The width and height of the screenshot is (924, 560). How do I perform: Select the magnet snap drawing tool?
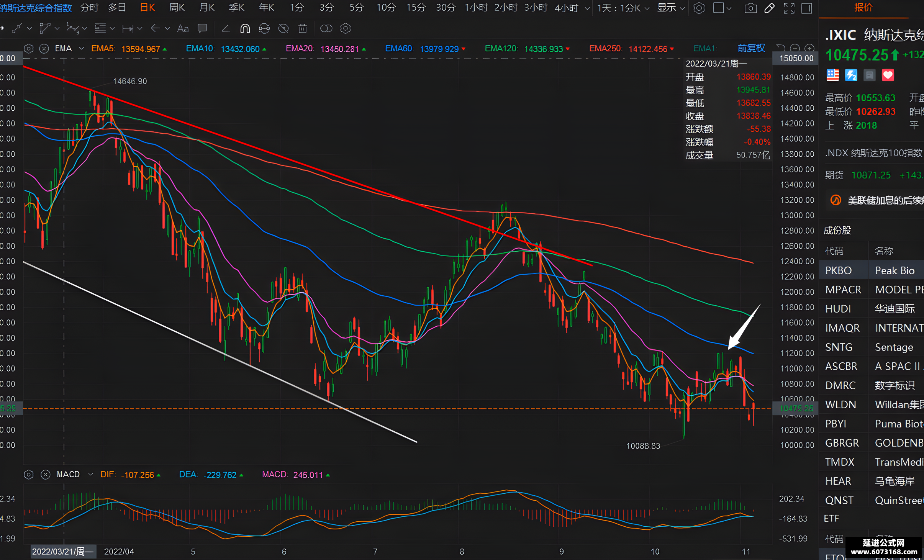[245, 28]
